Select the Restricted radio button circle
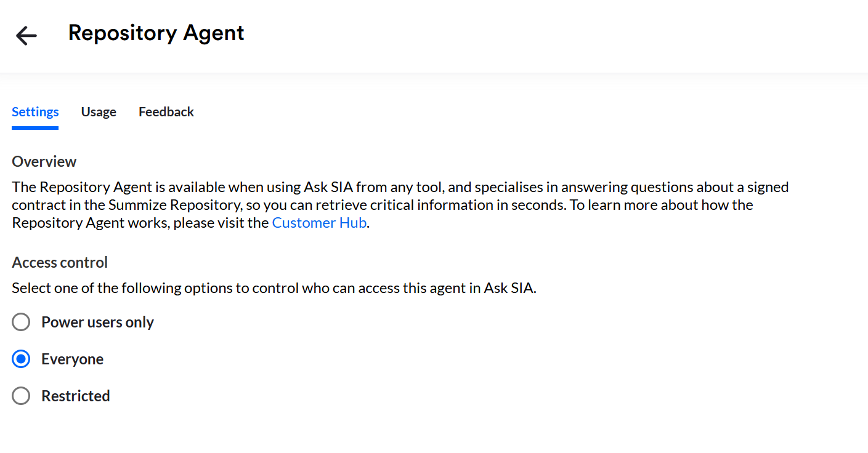Screen dimensions: 868x453 click(21, 396)
